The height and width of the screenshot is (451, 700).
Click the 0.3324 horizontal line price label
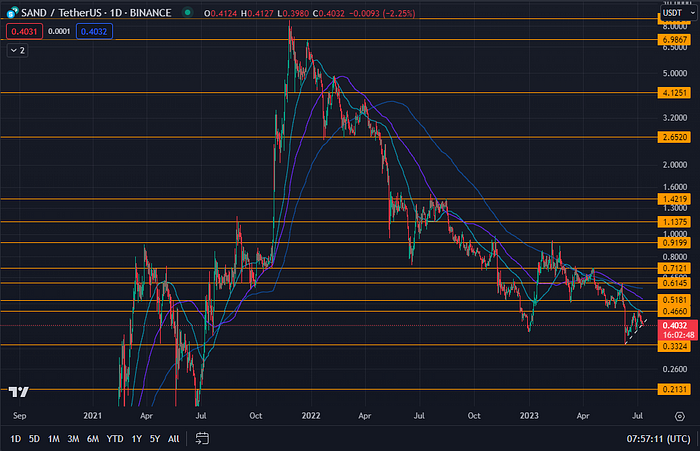(674, 347)
